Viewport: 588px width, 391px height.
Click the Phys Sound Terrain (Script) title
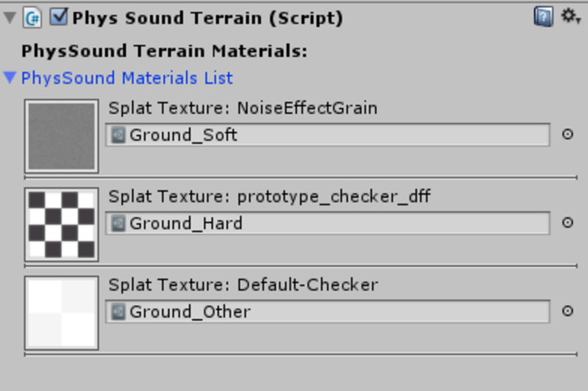pos(207,17)
